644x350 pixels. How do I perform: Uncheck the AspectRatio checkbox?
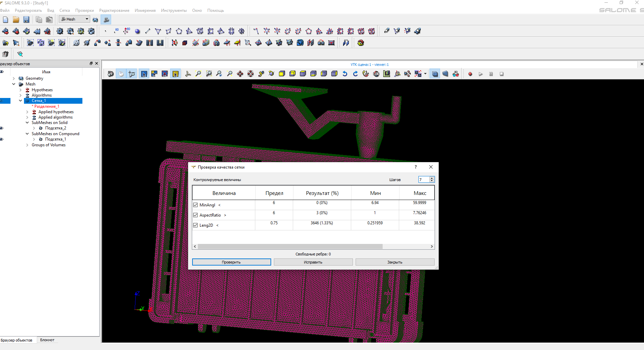click(x=196, y=215)
